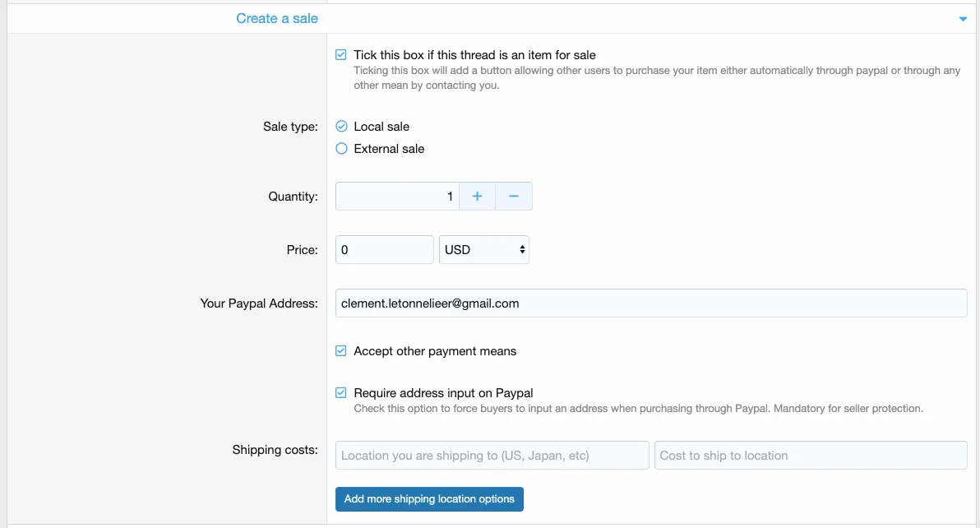The image size is (980, 528).
Task: Select the Cost to ship field
Action: [x=810, y=456]
